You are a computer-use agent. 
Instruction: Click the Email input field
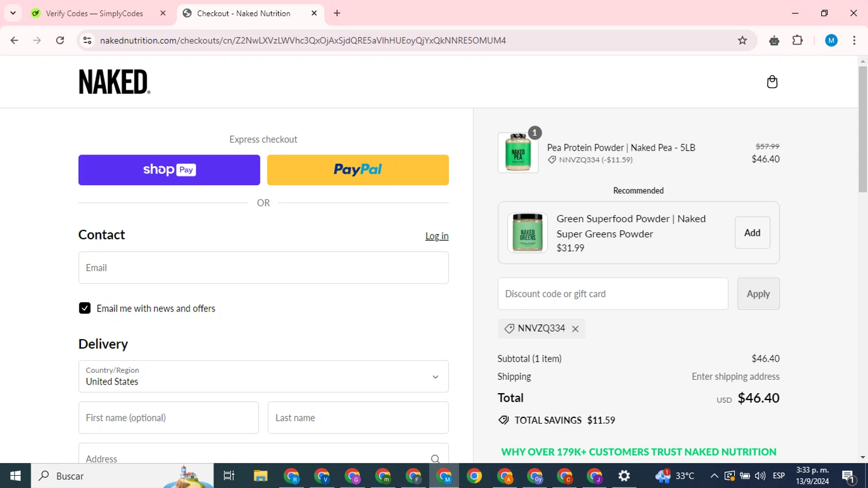click(263, 267)
